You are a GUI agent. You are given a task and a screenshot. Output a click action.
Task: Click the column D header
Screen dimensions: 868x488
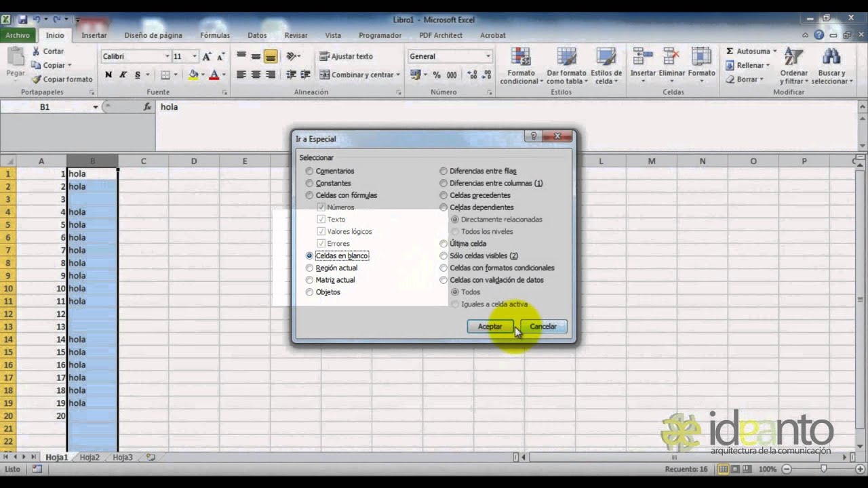click(194, 161)
